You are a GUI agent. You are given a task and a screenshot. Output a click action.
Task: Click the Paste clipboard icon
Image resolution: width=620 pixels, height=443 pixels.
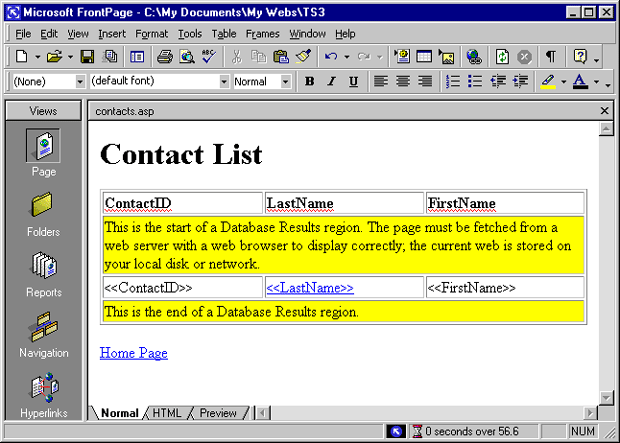click(281, 57)
